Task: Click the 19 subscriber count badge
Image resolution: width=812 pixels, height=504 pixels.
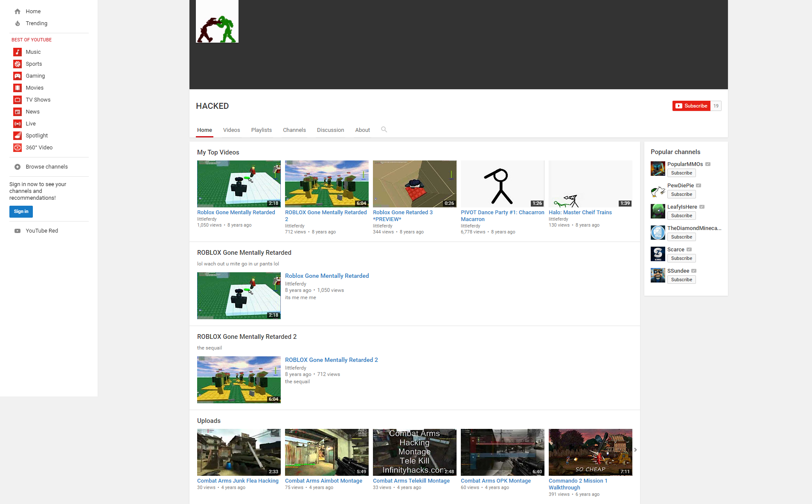Action: click(716, 106)
